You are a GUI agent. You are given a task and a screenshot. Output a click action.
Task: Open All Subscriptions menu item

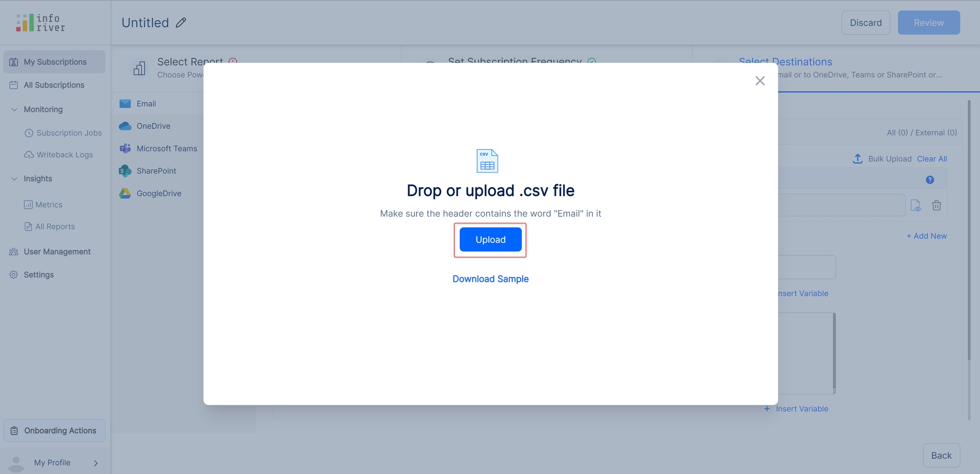[54, 85]
